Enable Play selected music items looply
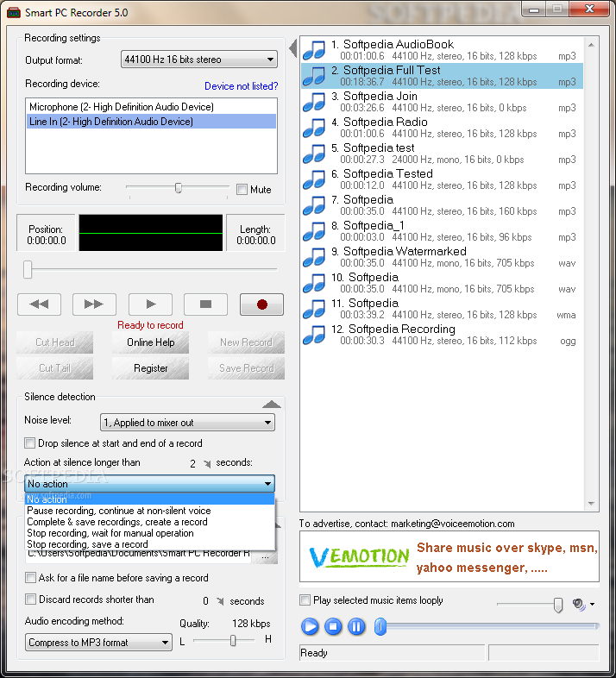616x678 pixels. click(x=305, y=600)
